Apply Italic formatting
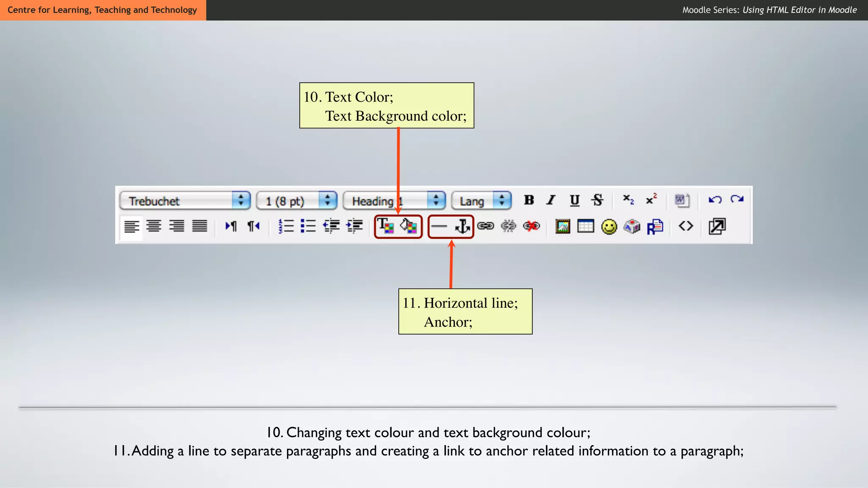This screenshot has height=488, width=868. pos(551,200)
